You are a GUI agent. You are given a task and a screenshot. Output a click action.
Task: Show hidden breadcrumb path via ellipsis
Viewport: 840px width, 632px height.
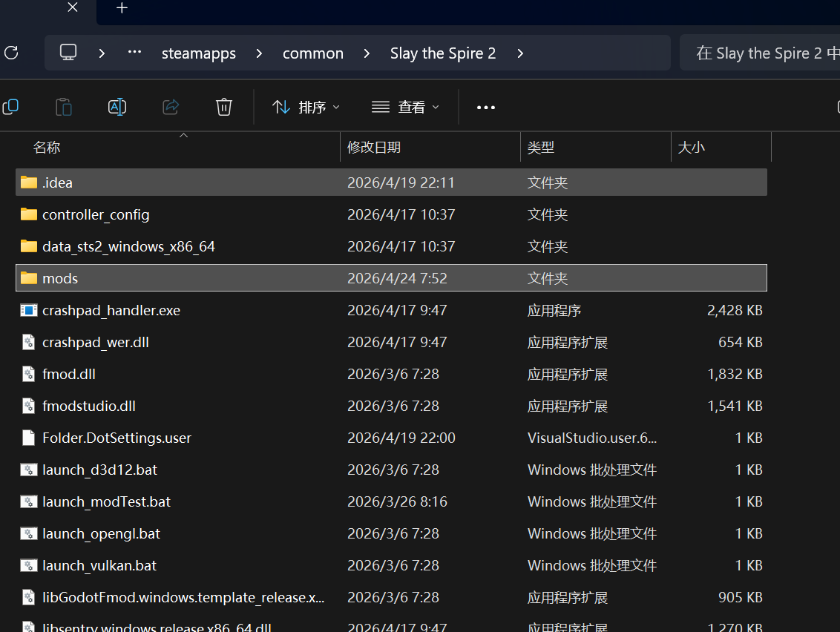[134, 53]
